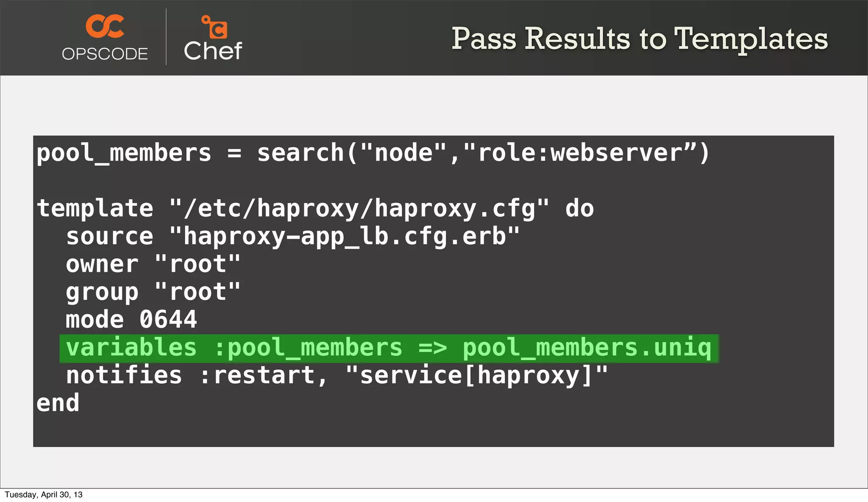Click the pool_members search code line

point(373,153)
